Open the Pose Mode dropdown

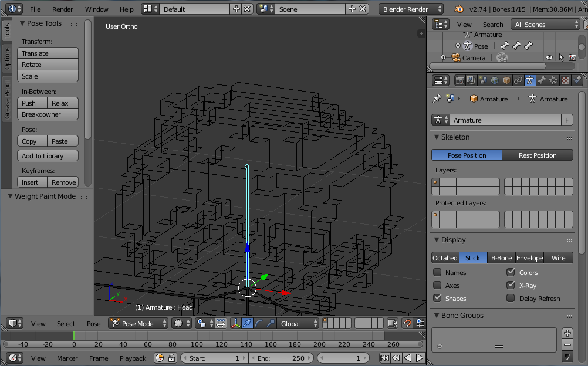tap(138, 323)
